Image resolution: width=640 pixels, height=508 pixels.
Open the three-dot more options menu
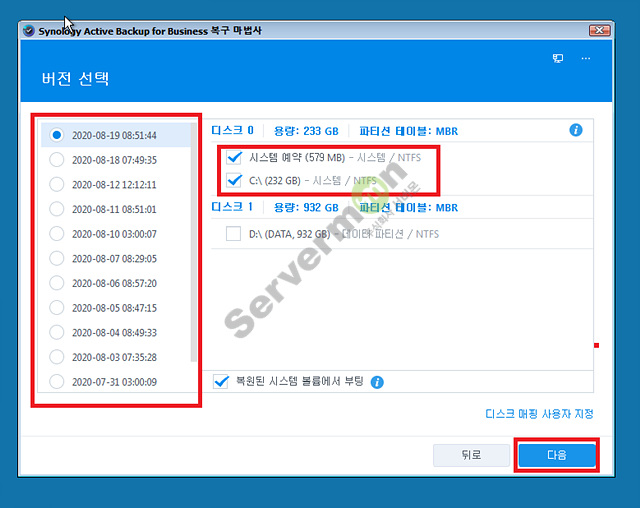point(586,58)
